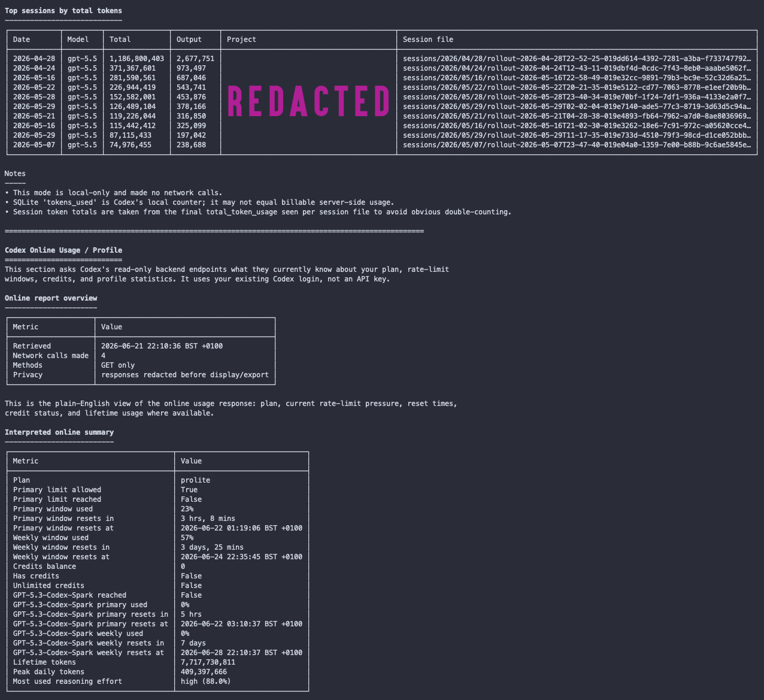Click the "Primary limit allowed" label
Screen dimensions: 764x700
click(57, 490)
